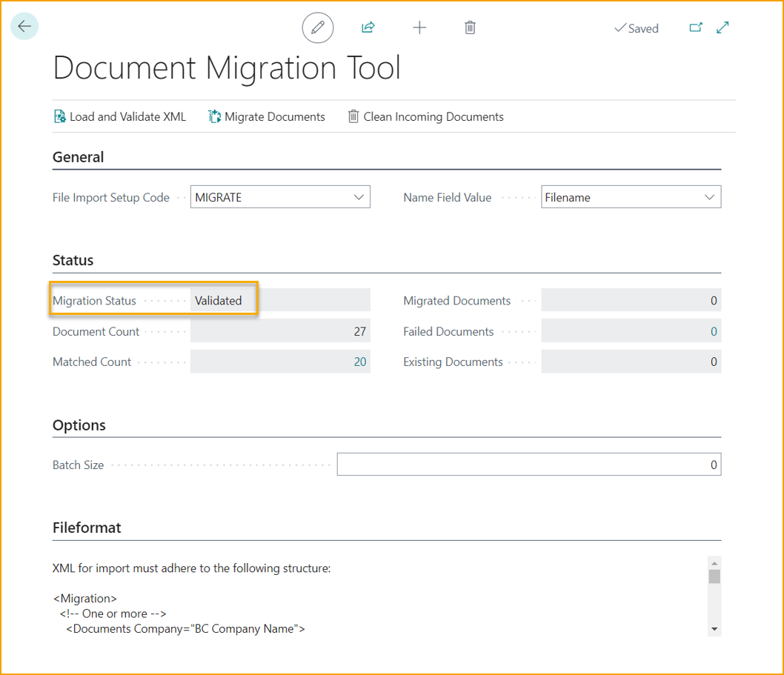Click inside the Batch Size field
This screenshot has height=675, width=784.
[526, 464]
